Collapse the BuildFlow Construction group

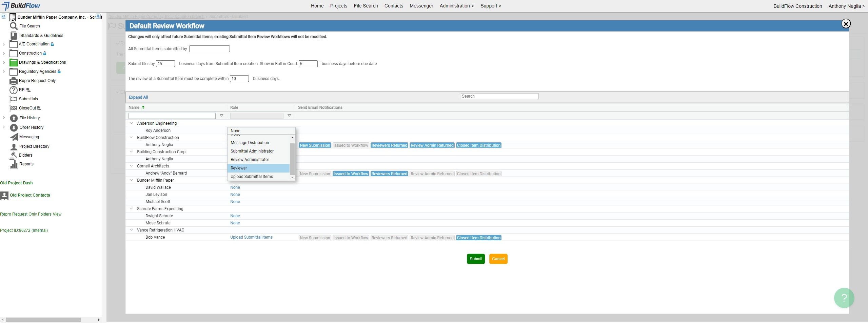(132, 138)
